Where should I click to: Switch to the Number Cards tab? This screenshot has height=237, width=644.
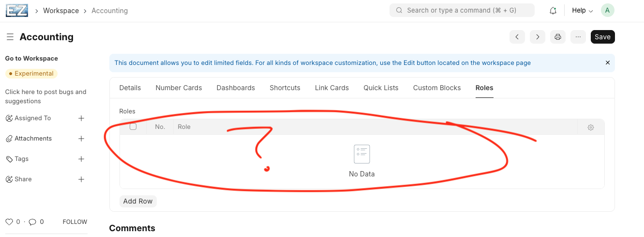179,88
